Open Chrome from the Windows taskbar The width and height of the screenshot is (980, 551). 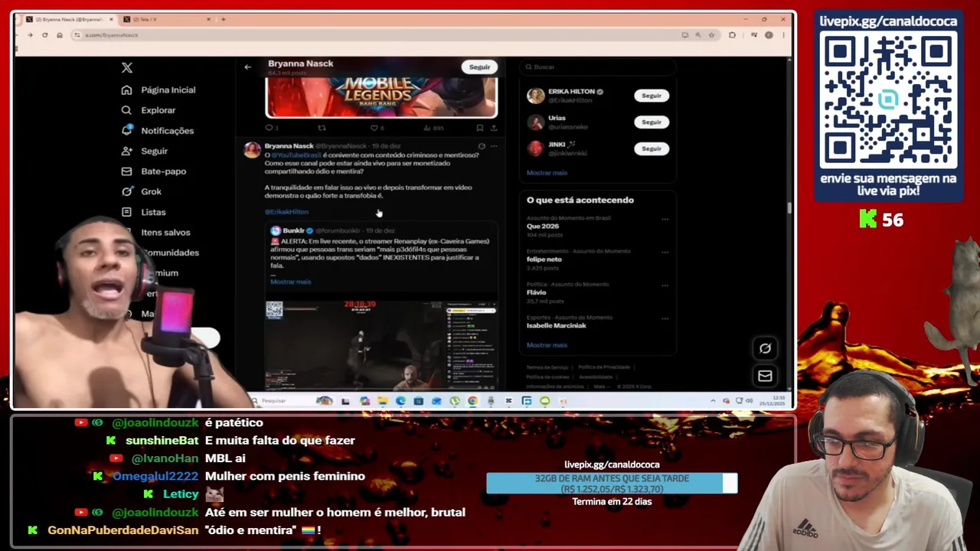tap(472, 401)
